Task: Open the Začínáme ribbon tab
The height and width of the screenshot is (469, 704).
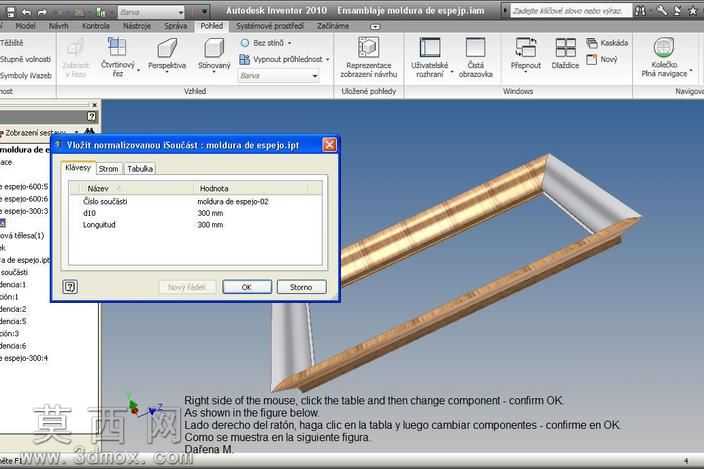Action: coord(333,26)
